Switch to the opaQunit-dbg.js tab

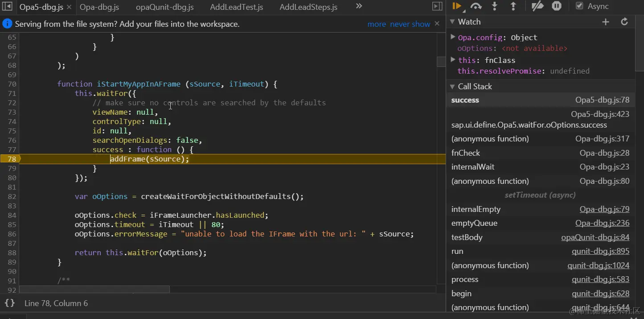tap(165, 7)
